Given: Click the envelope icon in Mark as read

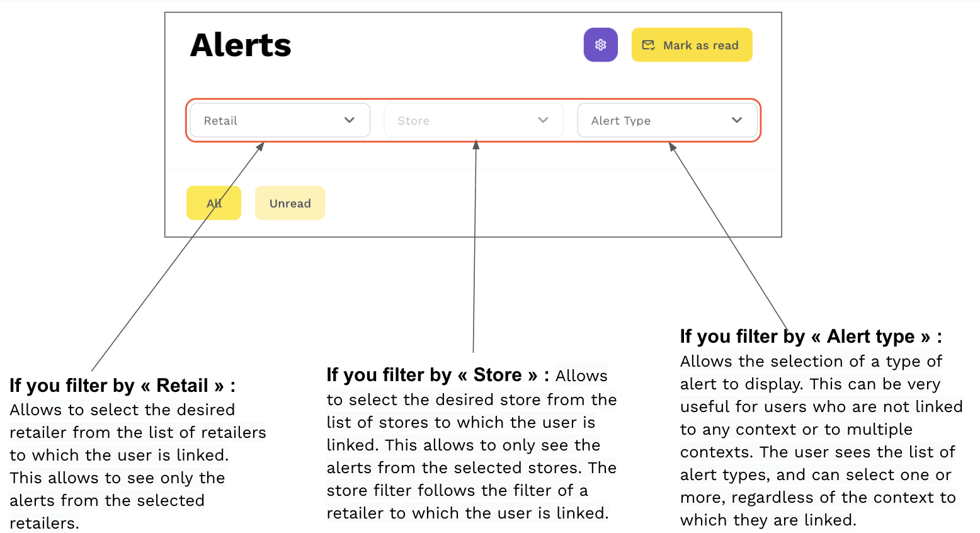Looking at the screenshot, I should tap(648, 45).
